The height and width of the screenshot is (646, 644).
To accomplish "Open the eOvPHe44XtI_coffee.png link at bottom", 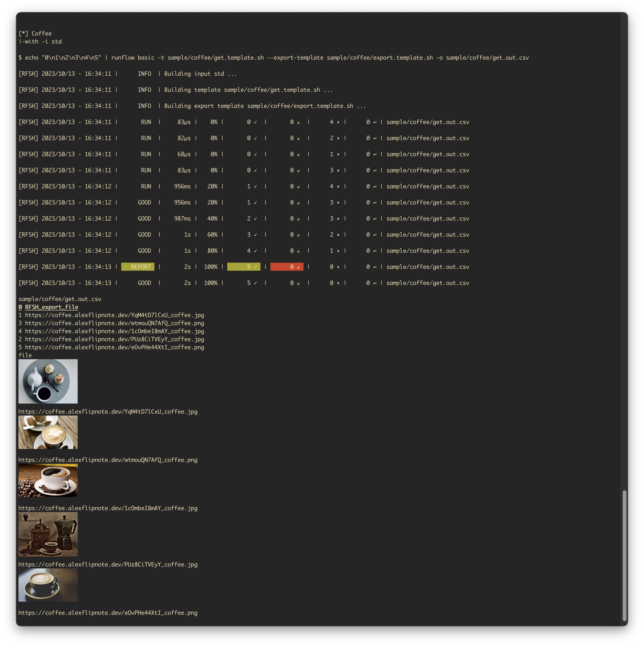I will pos(108,613).
